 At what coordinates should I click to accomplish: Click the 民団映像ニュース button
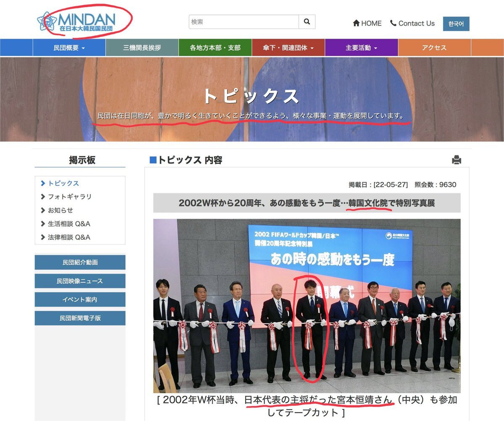80,281
